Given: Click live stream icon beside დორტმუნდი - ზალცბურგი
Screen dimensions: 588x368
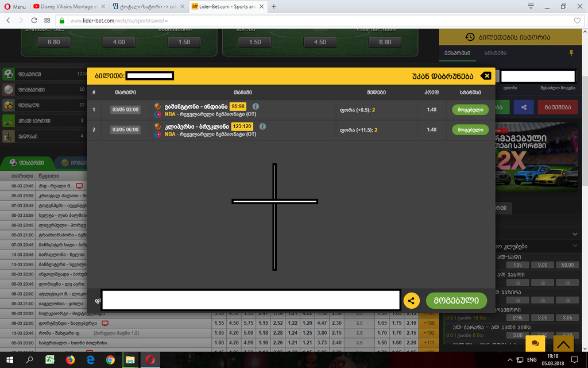Looking at the screenshot, I should pyautogui.click(x=105, y=323).
